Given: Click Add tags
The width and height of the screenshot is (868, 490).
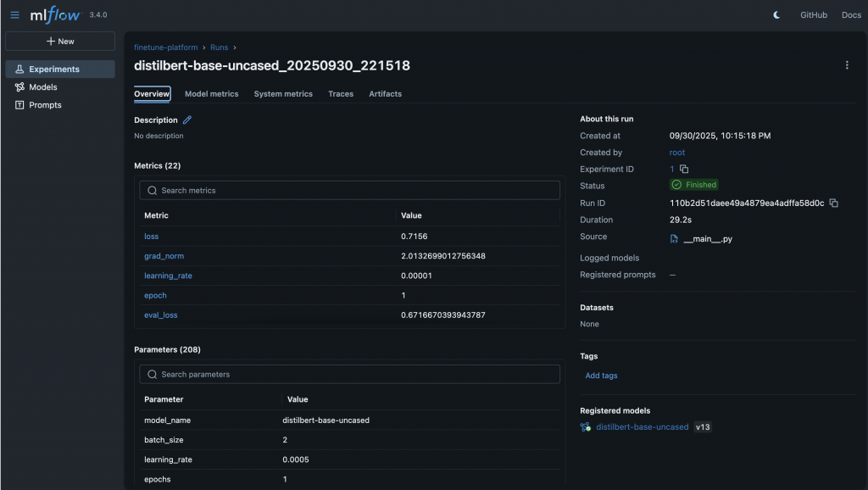Looking at the screenshot, I should (x=601, y=376).
